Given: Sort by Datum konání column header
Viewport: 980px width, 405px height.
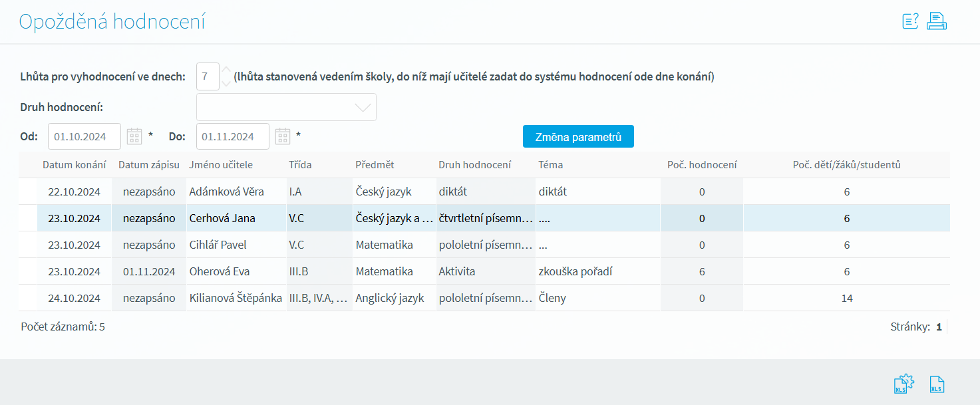Looking at the screenshot, I should (x=74, y=165).
